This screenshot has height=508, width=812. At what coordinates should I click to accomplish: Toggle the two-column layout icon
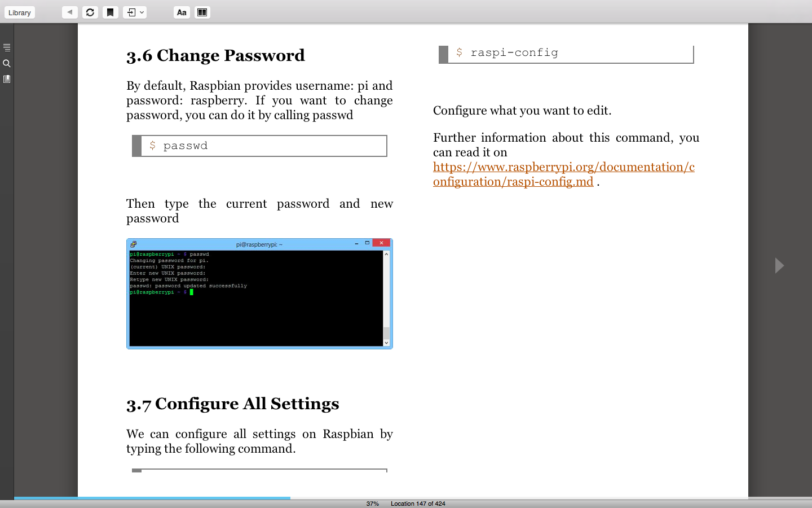pos(202,12)
